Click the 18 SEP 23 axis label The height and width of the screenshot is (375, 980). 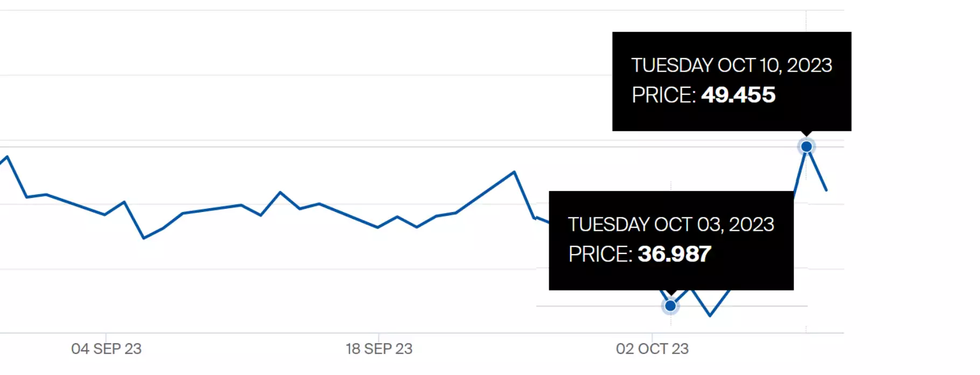click(379, 349)
